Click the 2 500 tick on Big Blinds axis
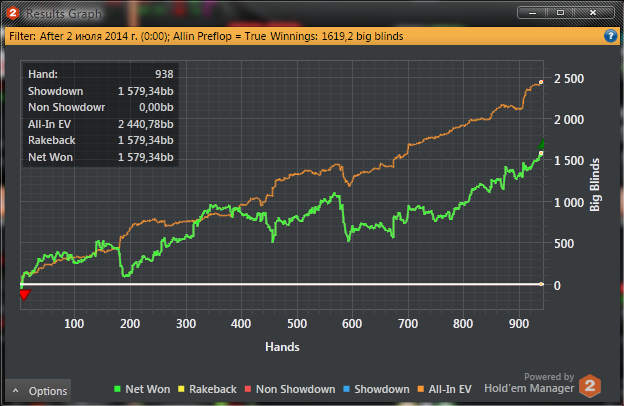Image resolution: width=624 pixels, height=406 pixels. point(569,79)
